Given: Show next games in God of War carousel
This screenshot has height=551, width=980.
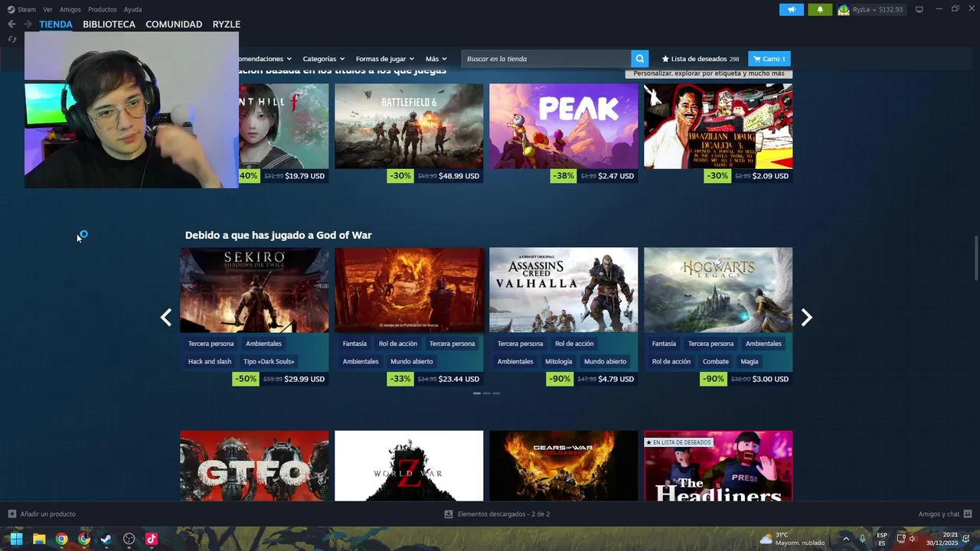Looking at the screenshot, I should click(806, 318).
